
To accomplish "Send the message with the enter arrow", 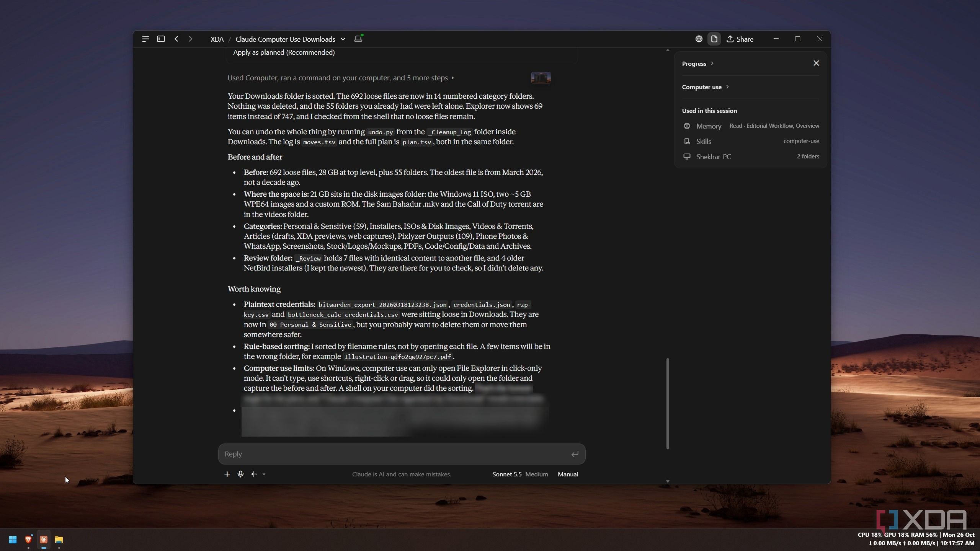I will pyautogui.click(x=575, y=454).
